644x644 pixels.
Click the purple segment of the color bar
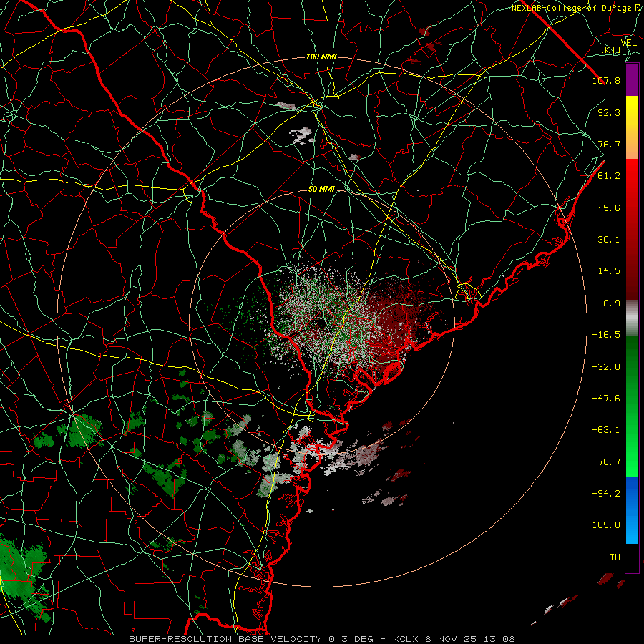632,79
